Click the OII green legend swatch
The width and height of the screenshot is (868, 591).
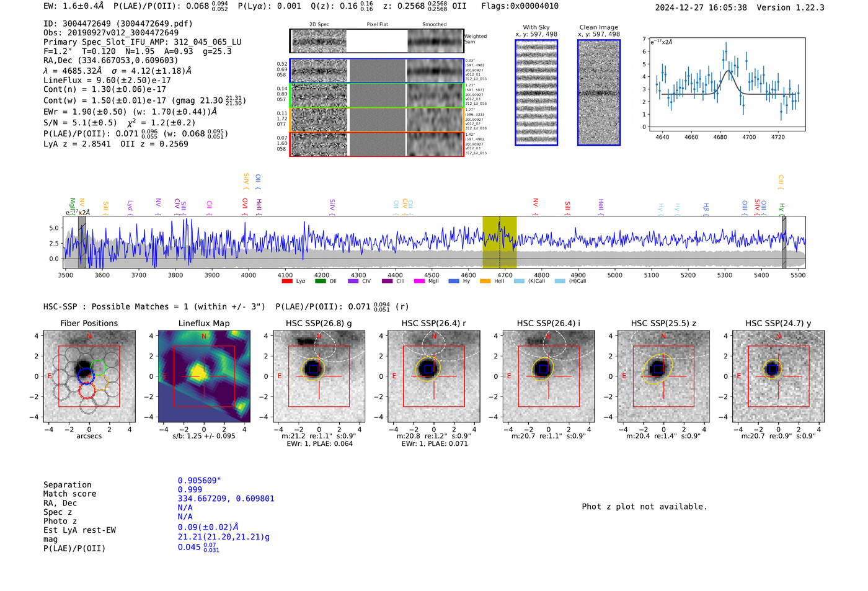320,281
